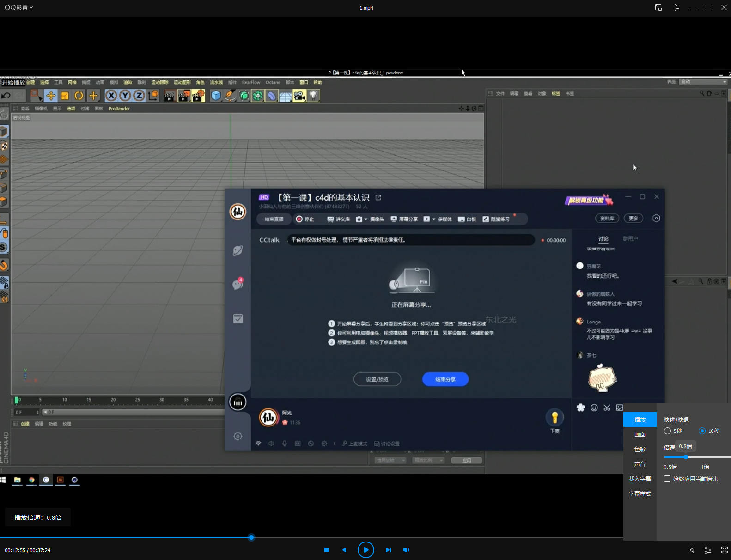Skip to the previous video
Viewport: 731px width, 560px height.
point(343,550)
